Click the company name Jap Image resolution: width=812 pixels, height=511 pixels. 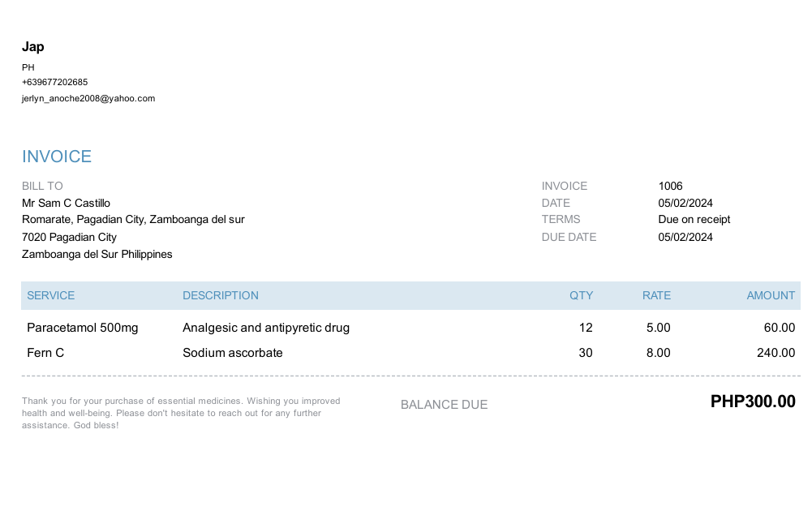(33, 47)
